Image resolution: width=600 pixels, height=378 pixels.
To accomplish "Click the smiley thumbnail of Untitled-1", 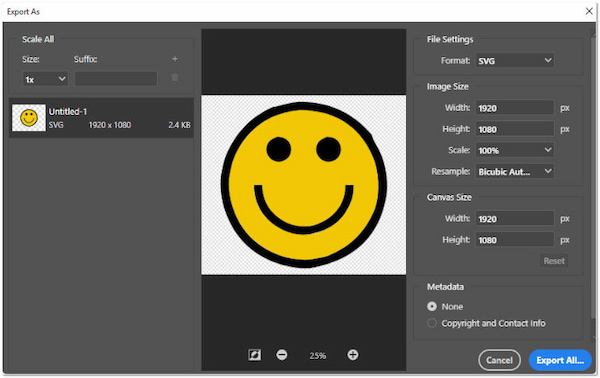I will pos(29,118).
